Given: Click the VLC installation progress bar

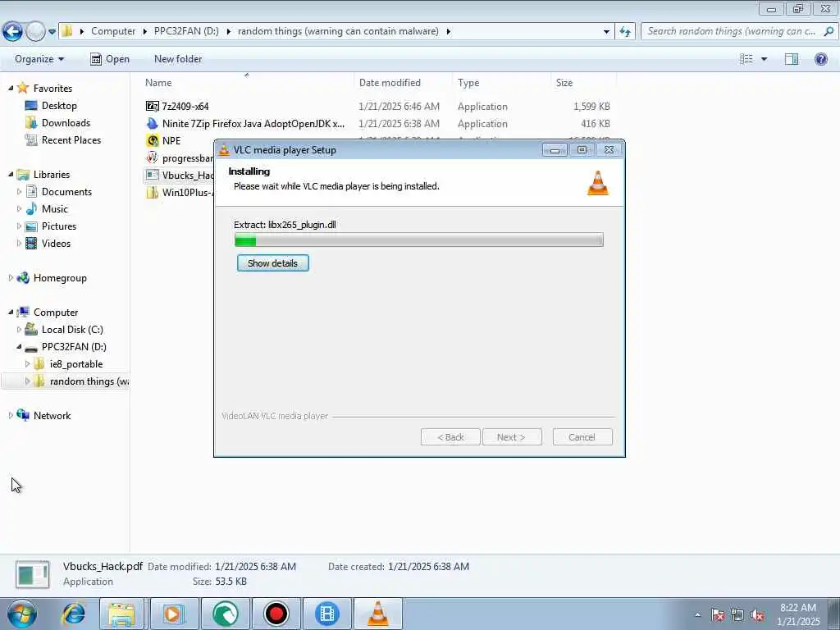Looking at the screenshot, I should (x=419, y=240).
